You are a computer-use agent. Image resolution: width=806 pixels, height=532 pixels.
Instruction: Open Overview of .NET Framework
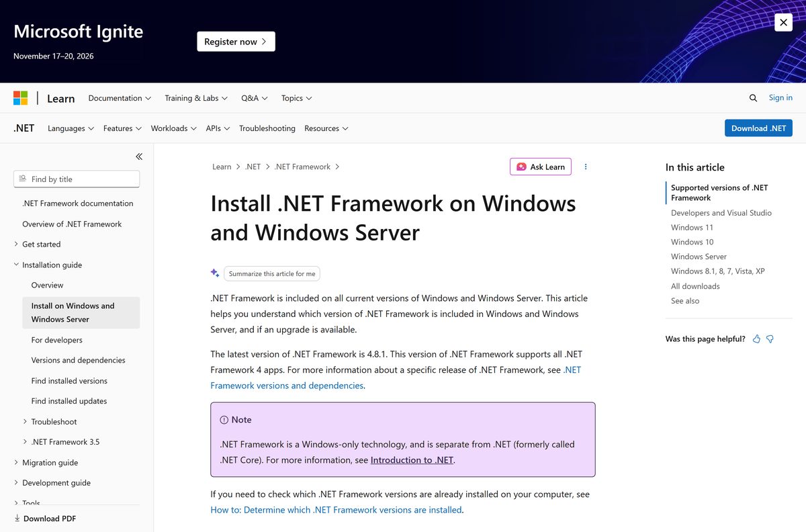72,224
